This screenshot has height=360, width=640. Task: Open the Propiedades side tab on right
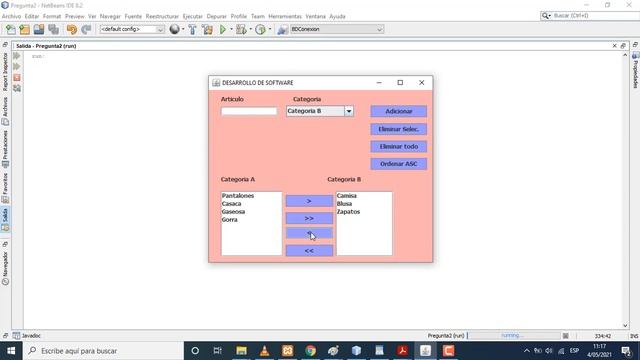[x=636, y=70]
